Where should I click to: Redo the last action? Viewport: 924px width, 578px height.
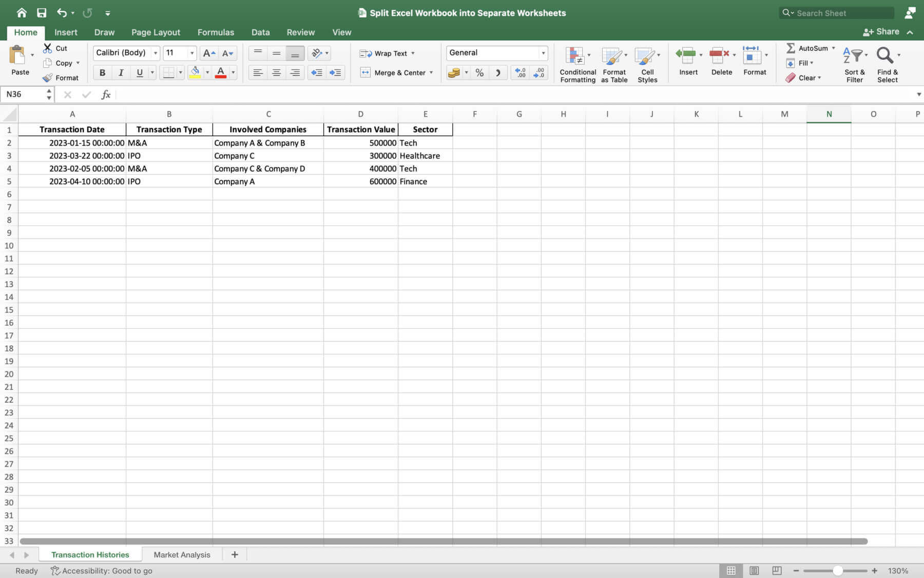pyautogui.click(x=87, y=13)
